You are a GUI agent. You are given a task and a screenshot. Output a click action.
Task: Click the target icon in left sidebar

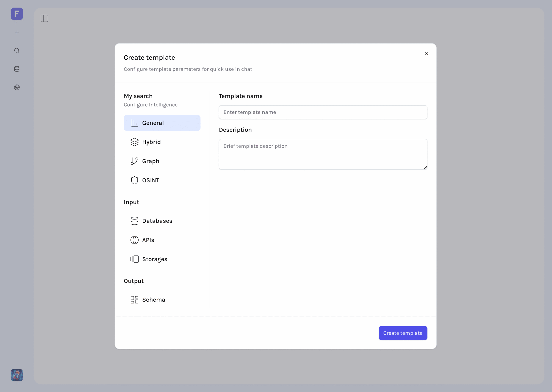click(x=17, y=87)
